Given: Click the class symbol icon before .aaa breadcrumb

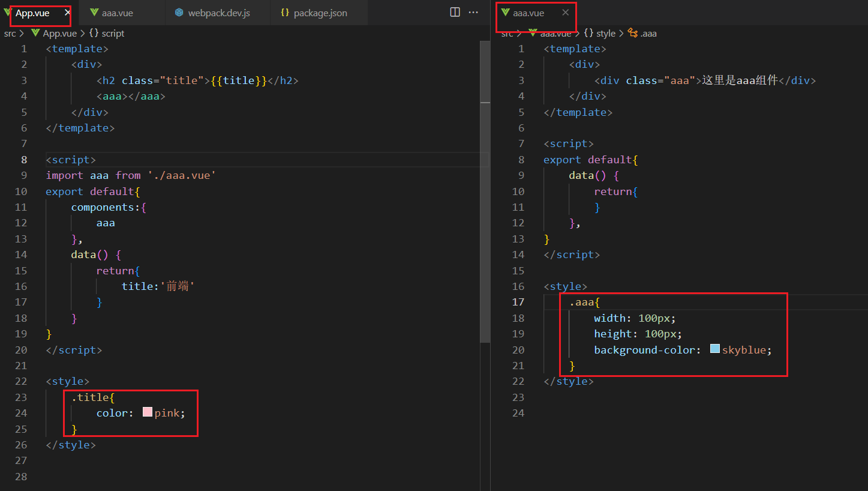Looking at the screenshot, I should click(632, 34).
